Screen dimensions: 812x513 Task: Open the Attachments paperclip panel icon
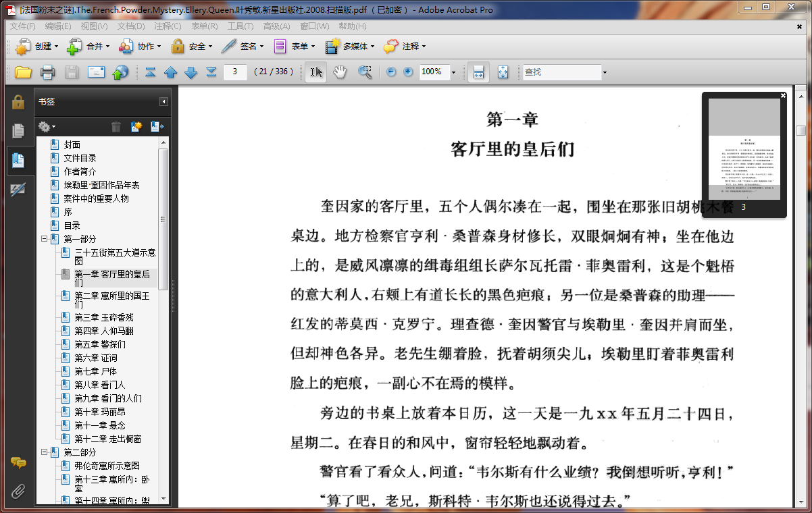pos(18,491)
